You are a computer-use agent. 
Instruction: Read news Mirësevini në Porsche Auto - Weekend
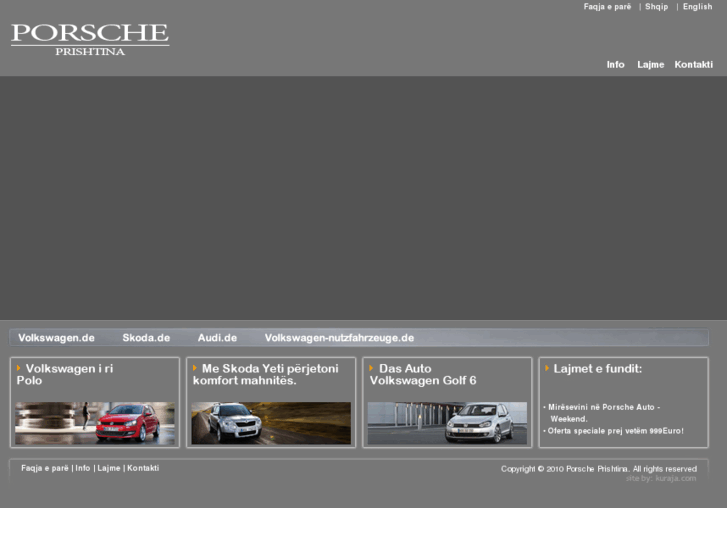[602, 413]
